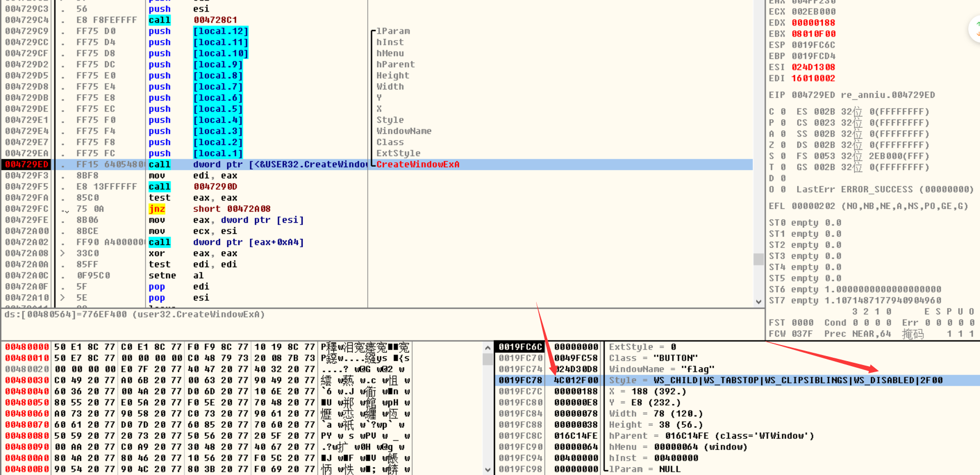Image resolution: width=980 pixels, height=475 pixels.
Task: Select the ESI register value 024D1308
Action: 813,67
